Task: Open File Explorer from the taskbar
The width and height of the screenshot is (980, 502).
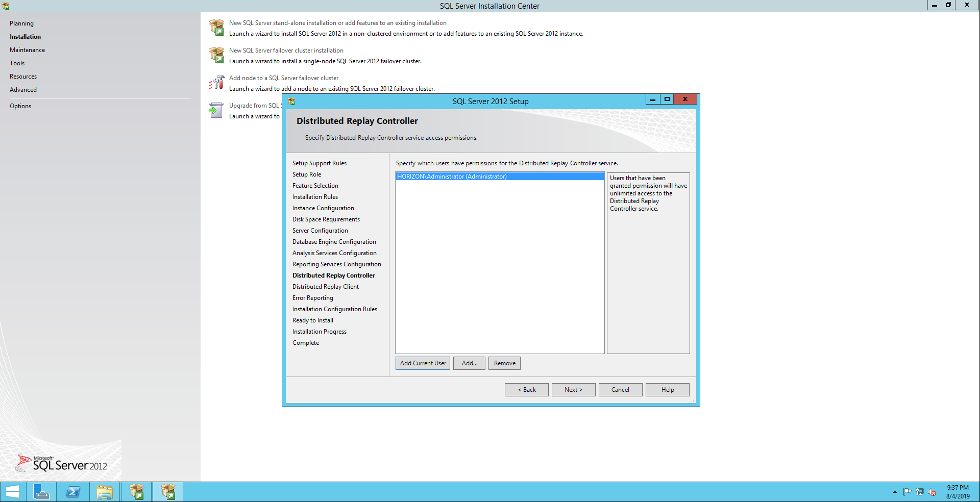Action: [x=105, y=492]
